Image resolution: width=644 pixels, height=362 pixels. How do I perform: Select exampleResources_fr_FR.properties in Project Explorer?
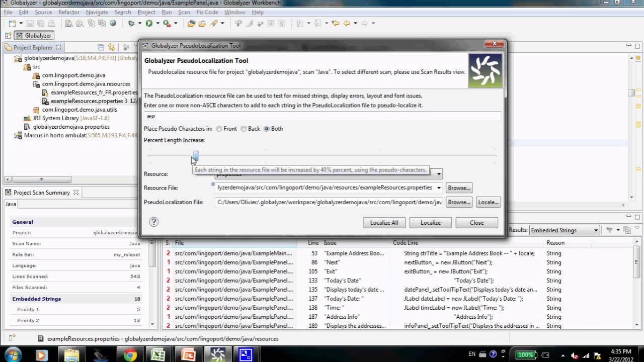click(x=94, y=93)
